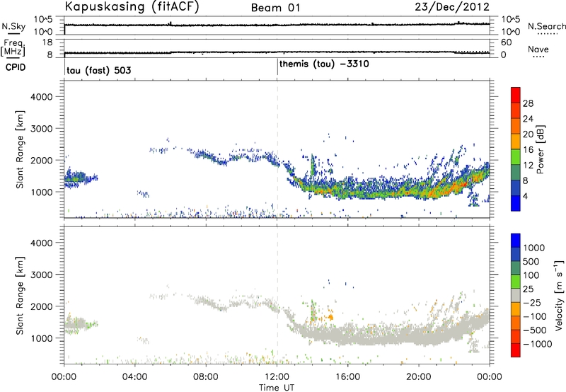566x392 pixels.
Task: Click the '28' tick on the Power scale
Action: point(528,103)
